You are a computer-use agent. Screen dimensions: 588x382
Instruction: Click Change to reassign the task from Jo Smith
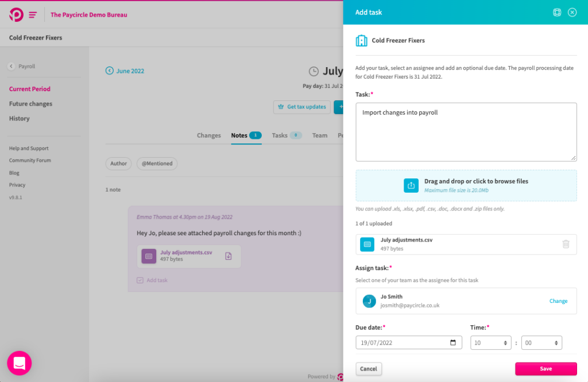click(558, 301)
